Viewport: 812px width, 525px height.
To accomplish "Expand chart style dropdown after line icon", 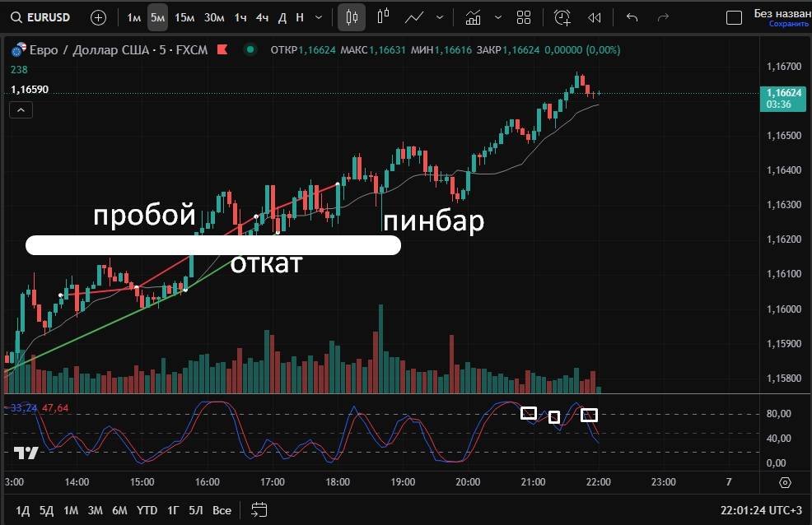I will pos(440,17).
